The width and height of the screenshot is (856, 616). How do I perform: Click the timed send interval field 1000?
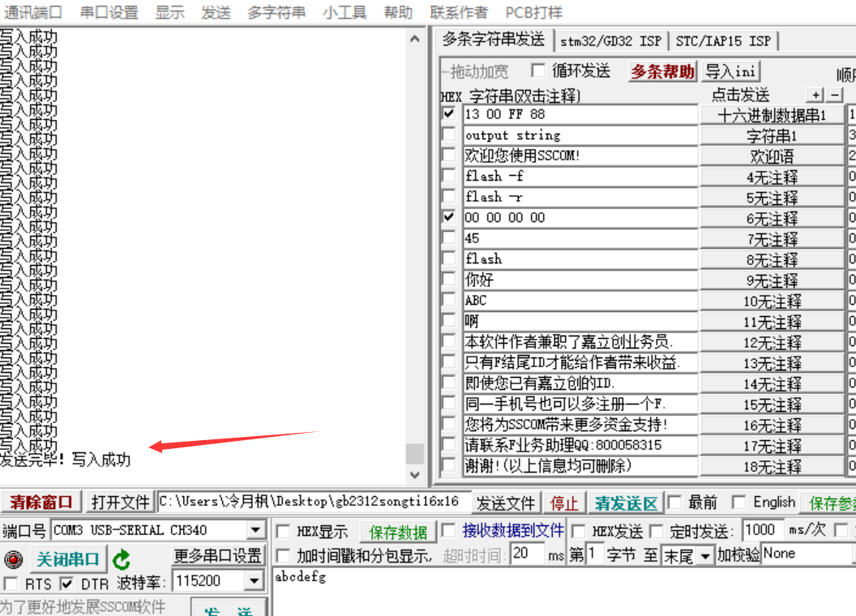pyautogui.click(x=762, y=530)
